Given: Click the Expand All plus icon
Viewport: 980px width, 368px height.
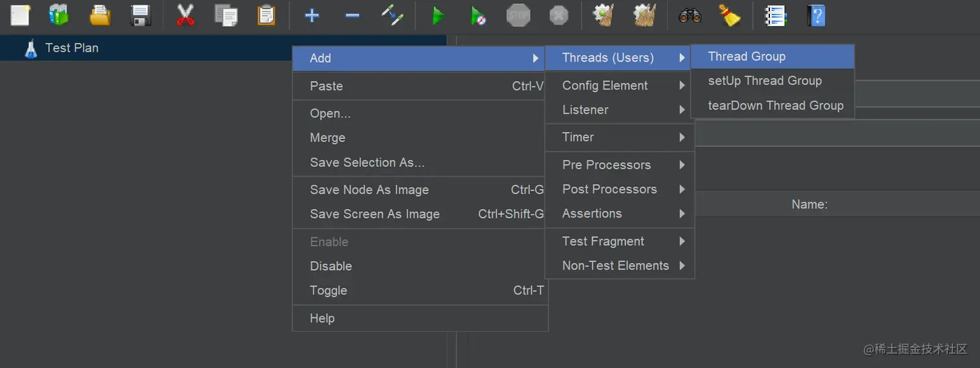Looking at the screenshot, I should [x=312, y=15].
